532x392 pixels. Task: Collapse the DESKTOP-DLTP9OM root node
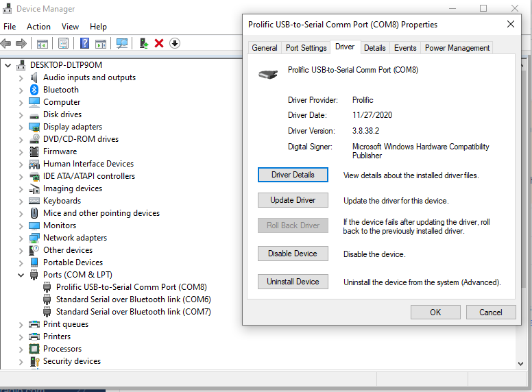8,65
